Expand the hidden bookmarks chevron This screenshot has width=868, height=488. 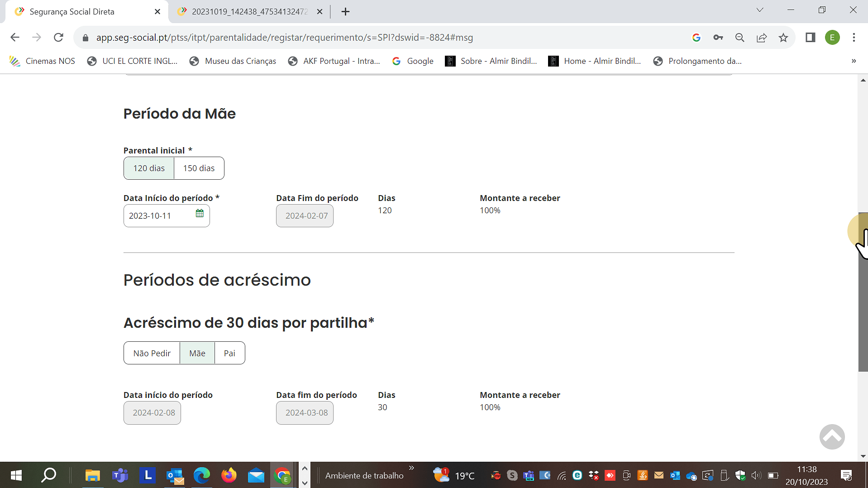point(854,61)
